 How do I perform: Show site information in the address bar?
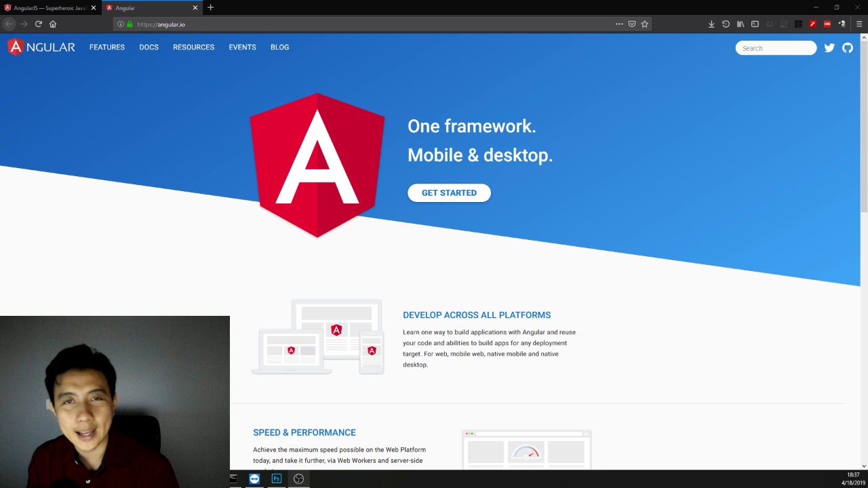(121, 24)
